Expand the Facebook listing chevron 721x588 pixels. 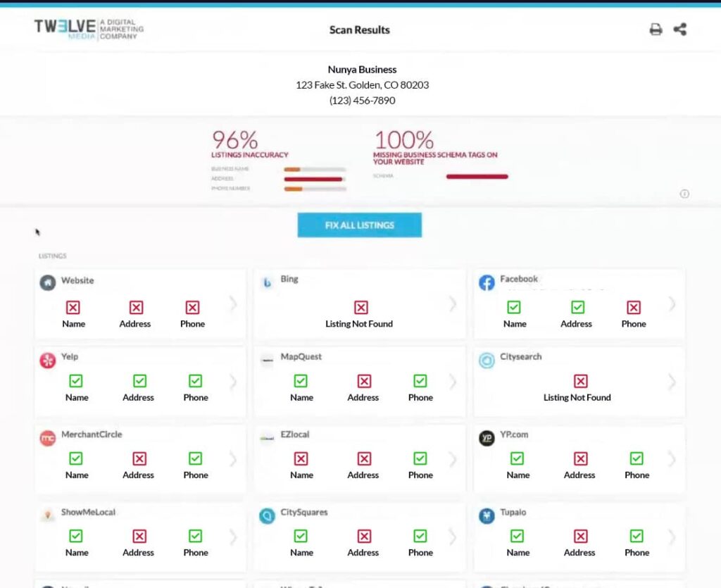pyautogui.click(x=672, y=304)
